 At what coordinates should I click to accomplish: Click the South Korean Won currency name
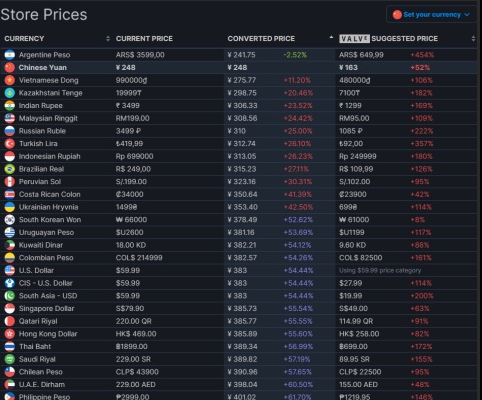coord(50,219)
